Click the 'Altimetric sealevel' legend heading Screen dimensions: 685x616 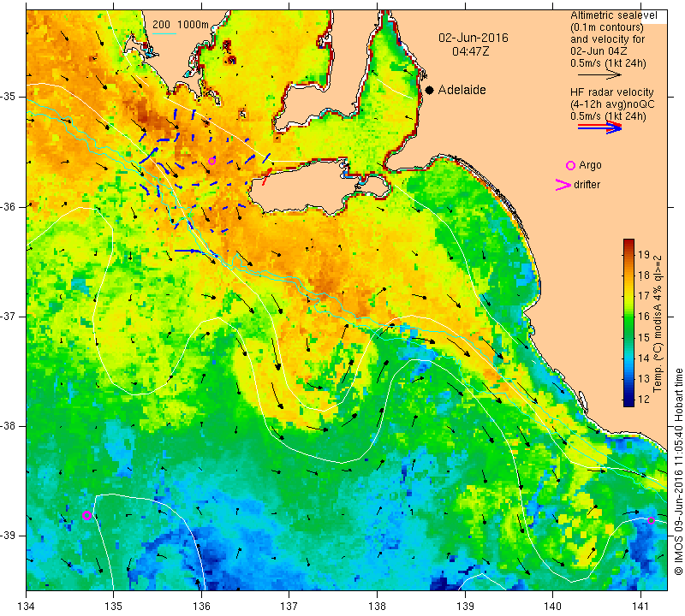(613, 15)
